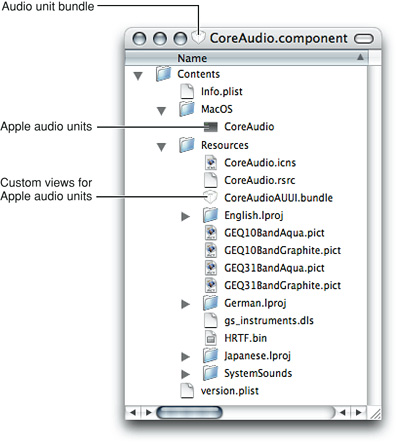Select the CoreAudio file name under MacOS
Viewport: 396px width, 444px height.
click(249, 127)
